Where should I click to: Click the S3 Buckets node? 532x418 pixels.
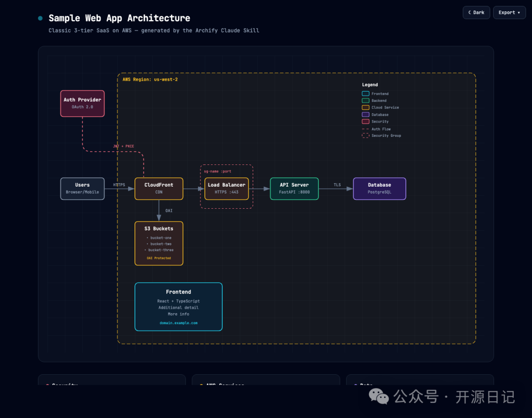point(159,243)
